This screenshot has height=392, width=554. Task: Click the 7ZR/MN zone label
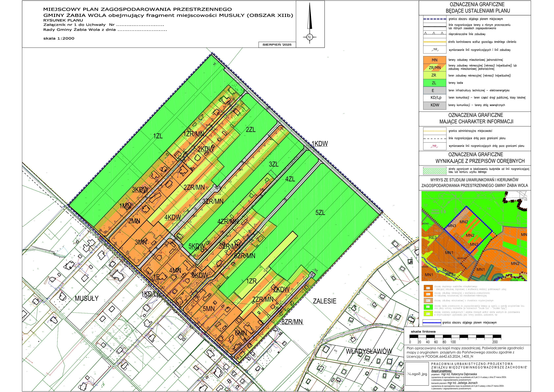coord(263,300)
